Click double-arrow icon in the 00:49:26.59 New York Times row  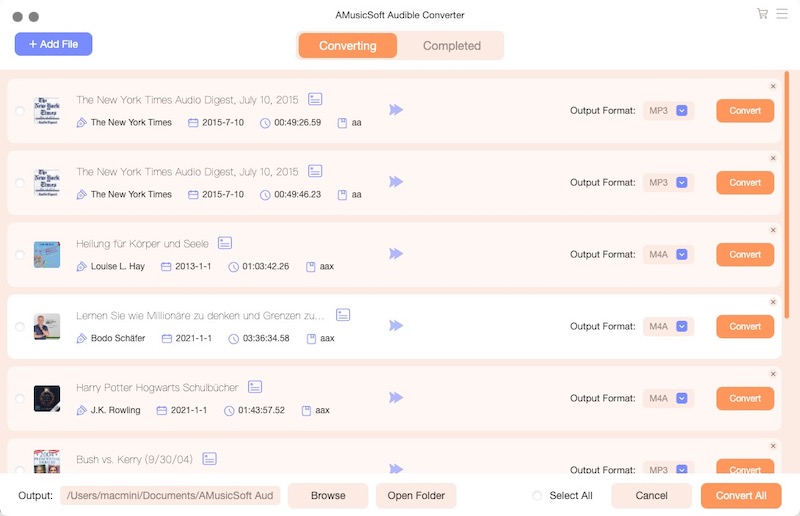(x=396, y=110)
